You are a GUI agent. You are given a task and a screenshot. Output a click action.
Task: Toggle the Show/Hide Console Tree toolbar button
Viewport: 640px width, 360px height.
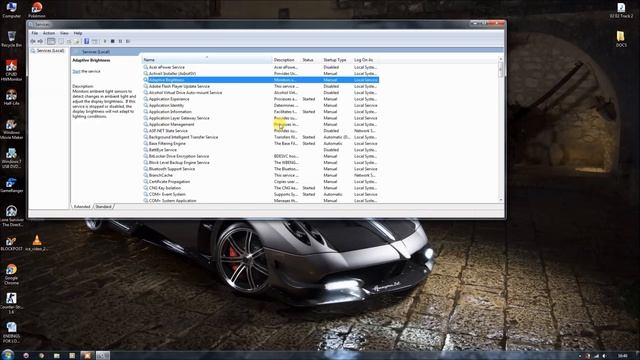(51, 41)
